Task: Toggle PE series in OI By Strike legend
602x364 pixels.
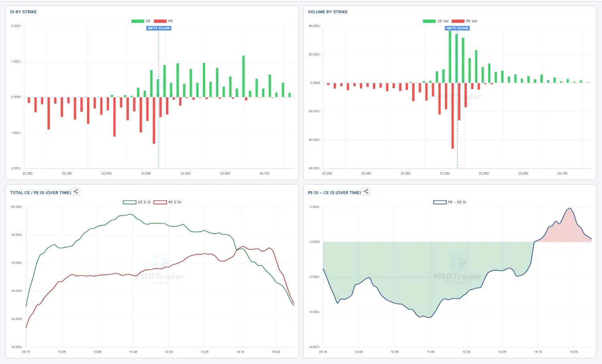Action: (x=163, y=21)
